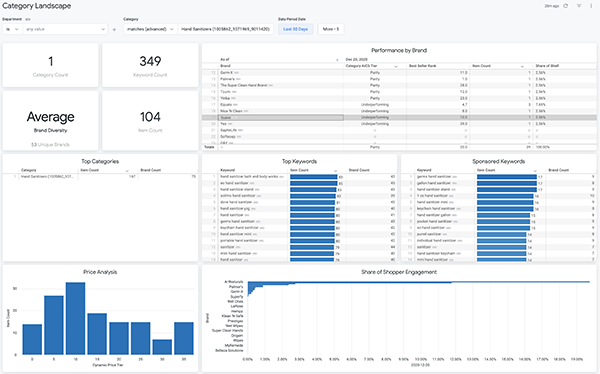Sort Top Keywords by Item Count arrow
This screenshot has height=374, width=600.
click(x=335, y=170)
